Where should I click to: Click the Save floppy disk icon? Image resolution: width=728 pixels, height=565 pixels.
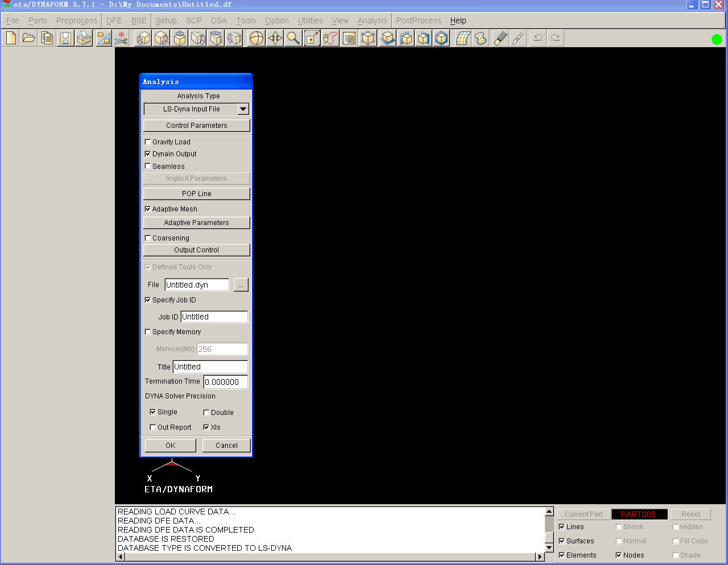click(66, 38)
